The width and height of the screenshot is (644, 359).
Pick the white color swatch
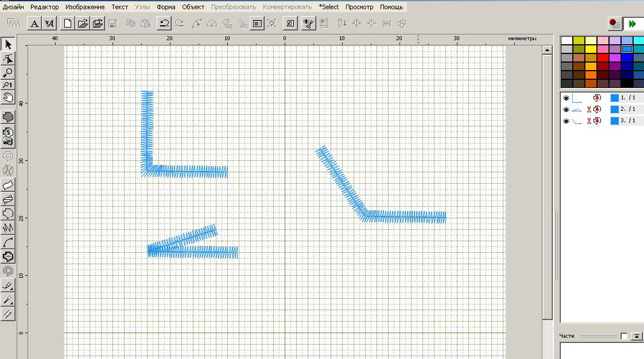point(567,40)
